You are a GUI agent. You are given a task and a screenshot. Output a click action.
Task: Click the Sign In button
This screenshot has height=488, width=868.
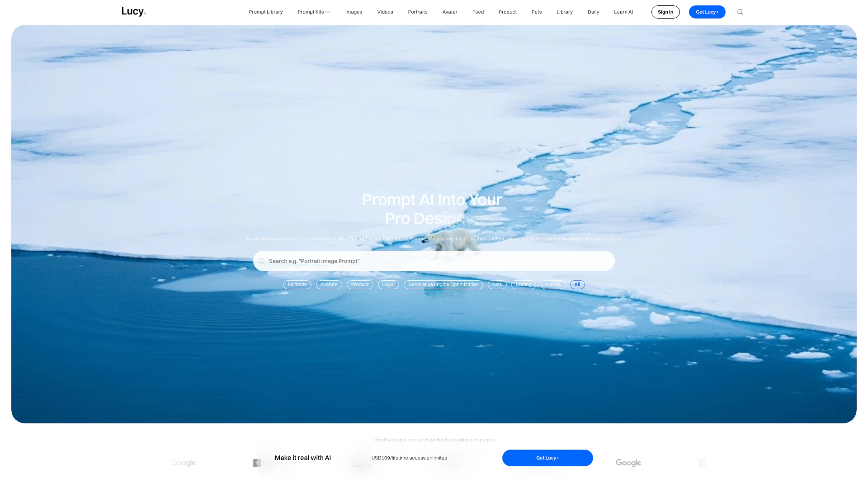pos(665,12)
